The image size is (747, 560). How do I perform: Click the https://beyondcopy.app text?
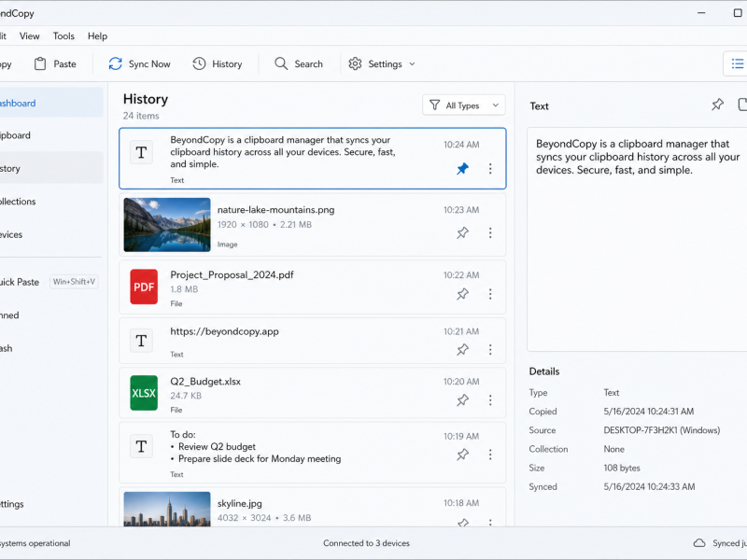pyautogui.click(x=224, y=331)
